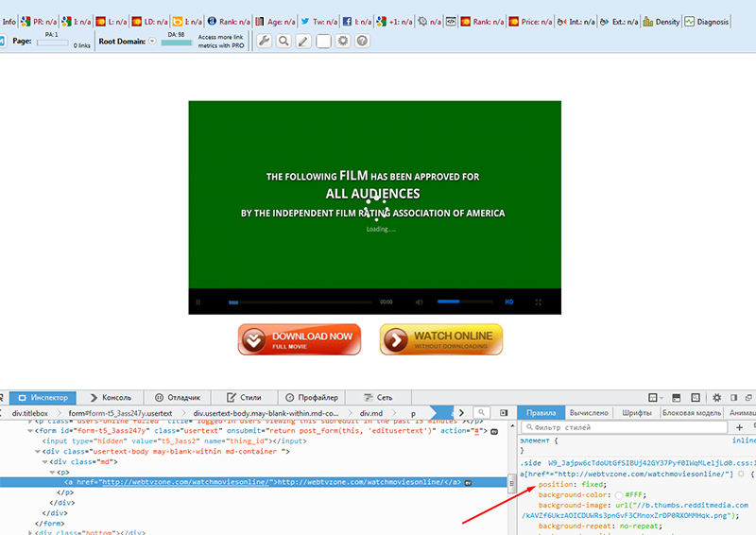Image resolution: width=756 pixels, height=535 pixels.
Task: Click the Watch Online button
Action: pyautogui.click(x=441, y=339)
